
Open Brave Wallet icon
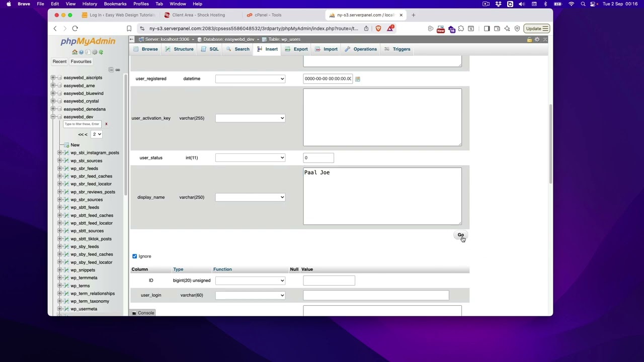(x=497, y=29)
